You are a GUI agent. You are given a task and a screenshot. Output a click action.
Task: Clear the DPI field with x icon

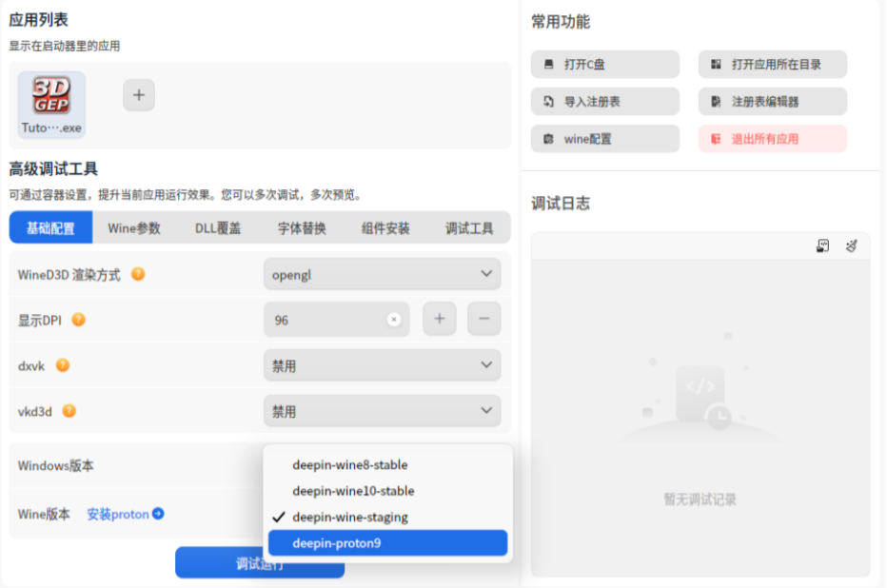click(x=393, y=320)
